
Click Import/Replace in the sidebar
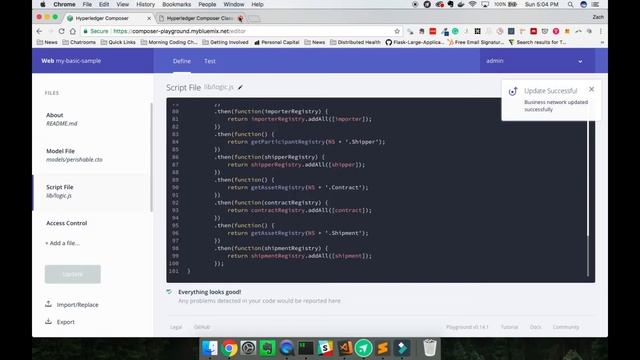[78, 304]
